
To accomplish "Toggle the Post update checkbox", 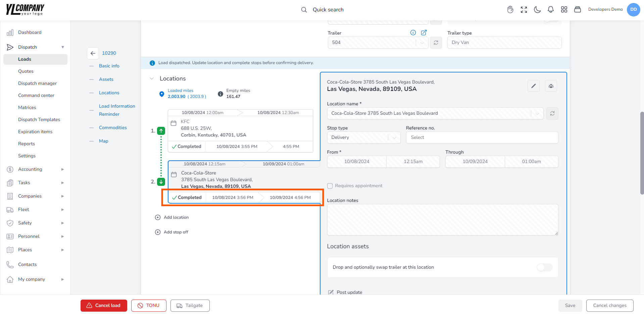I will coord(331,293).
